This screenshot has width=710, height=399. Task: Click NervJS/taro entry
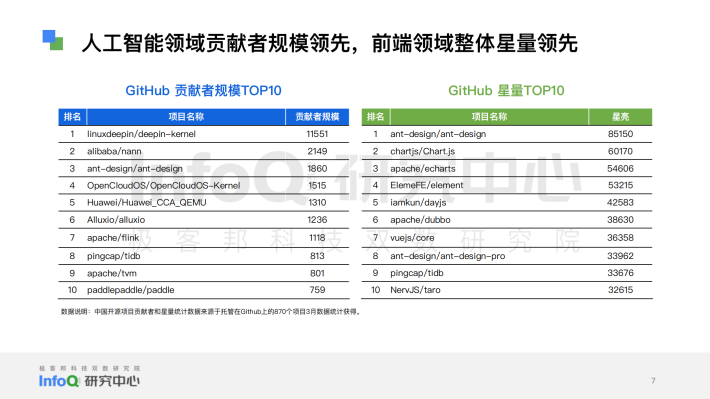415,290
